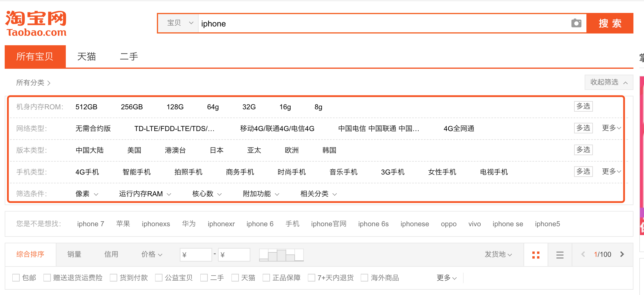Open the 价格 sort dropdown
The width and height of the screenshot is (644, 295).
click(x=152, y=254)
